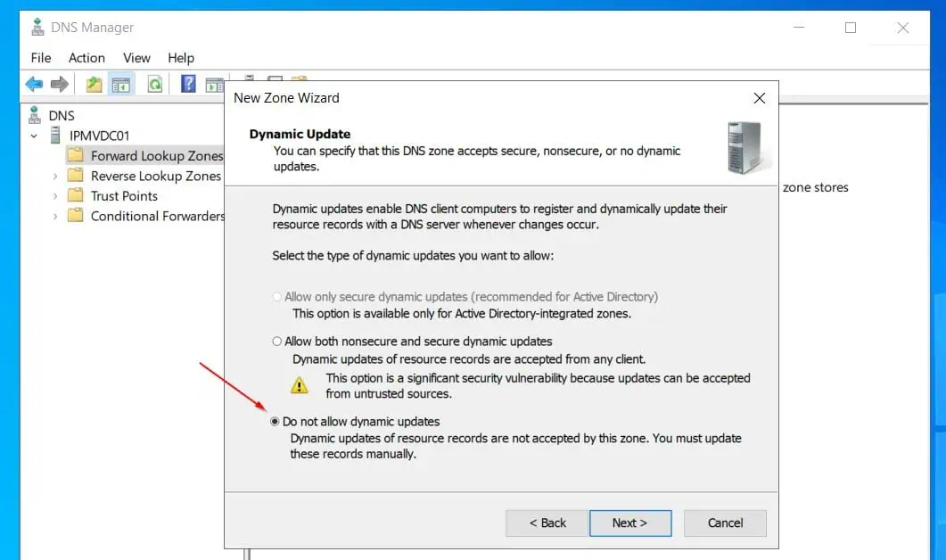Viewport: 946px width, 560px height.
Task: Click Next to continue the wizard
Action: click(x=629, y=523)
